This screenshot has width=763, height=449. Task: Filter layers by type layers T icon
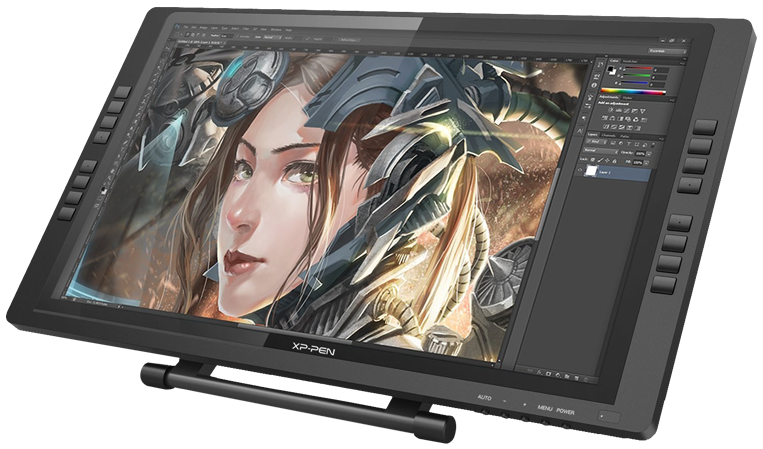pyautogui.click(x=629, y=144)
